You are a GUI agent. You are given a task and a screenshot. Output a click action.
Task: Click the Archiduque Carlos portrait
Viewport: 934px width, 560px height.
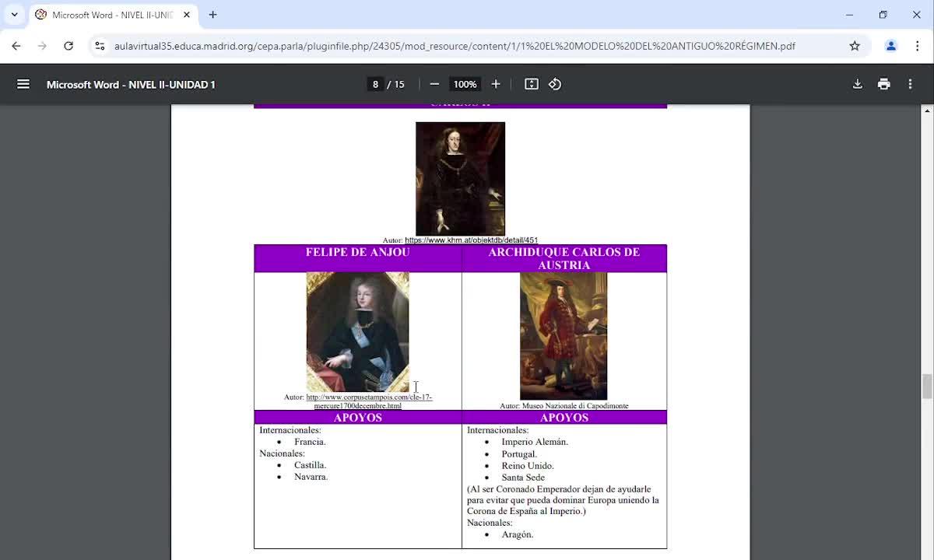click(x=564, y=336)
